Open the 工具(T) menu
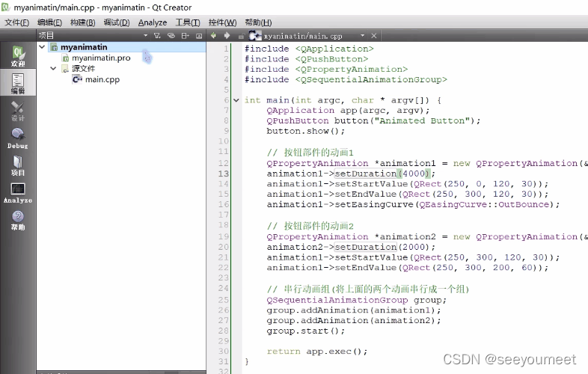Image resolution: width=588 pixels, height=374 pixels. 188,22
